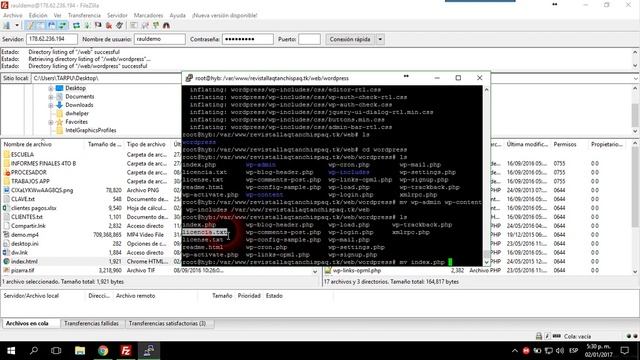The height and width of the screenshot is (360, 640).
Task: Toggle the remote directory tree display
Action: click(x=52, y=25)
